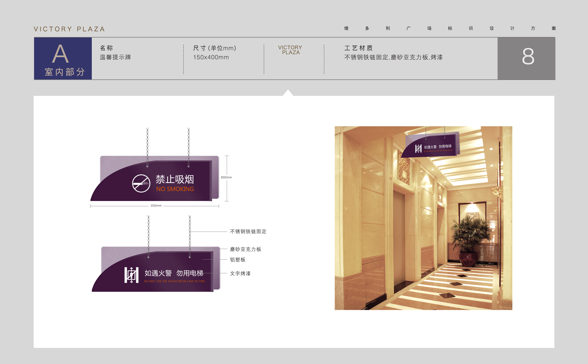This screenshot has width=588, height=364.
Task: Select the 维多利广场标识设计方案 title text
Action: pyautogui.click(x=450, y=28)
